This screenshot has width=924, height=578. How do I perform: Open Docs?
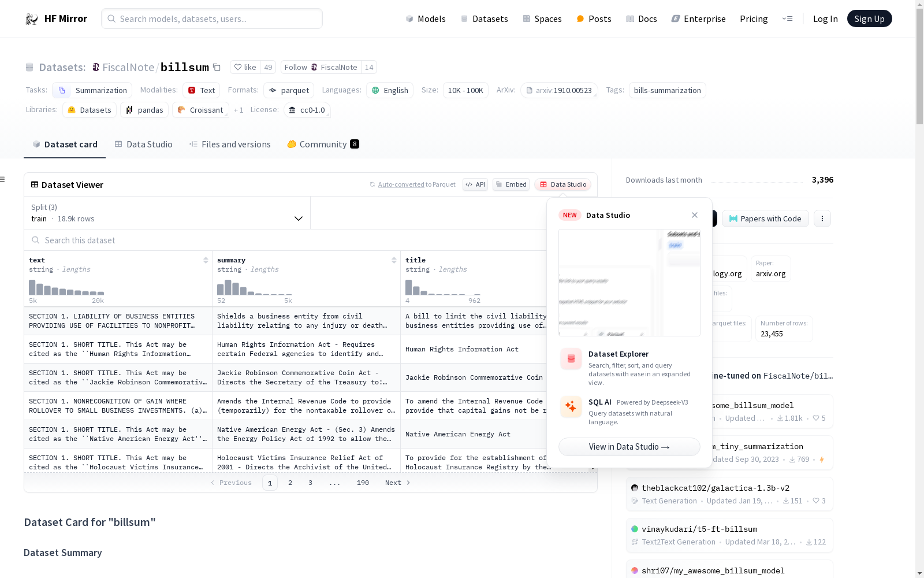click(x=641, y=18)
